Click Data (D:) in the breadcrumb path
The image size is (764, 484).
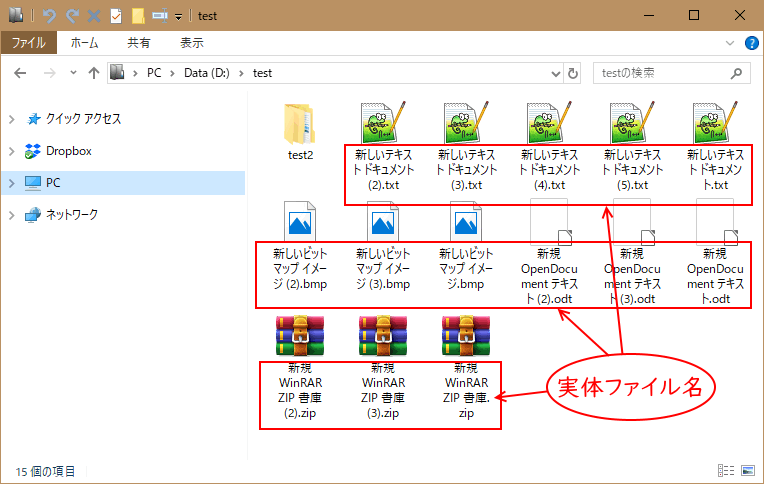pyautogui.click(x=208, y=73)
